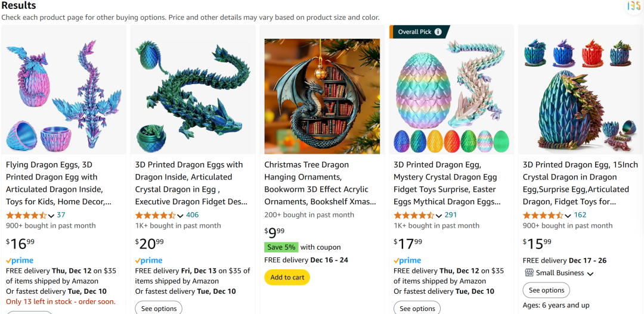Open the Flying Dragon Eggs product title

coord(58,183)
